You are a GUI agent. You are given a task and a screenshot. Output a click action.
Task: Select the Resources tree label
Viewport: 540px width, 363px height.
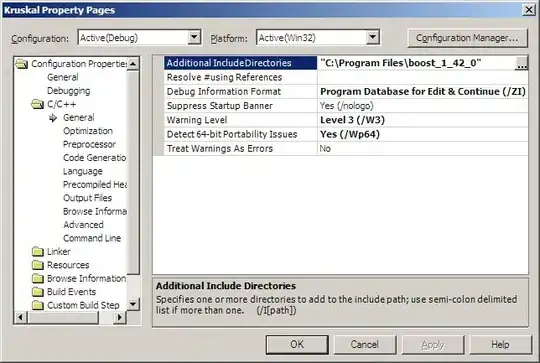point(68,265)
